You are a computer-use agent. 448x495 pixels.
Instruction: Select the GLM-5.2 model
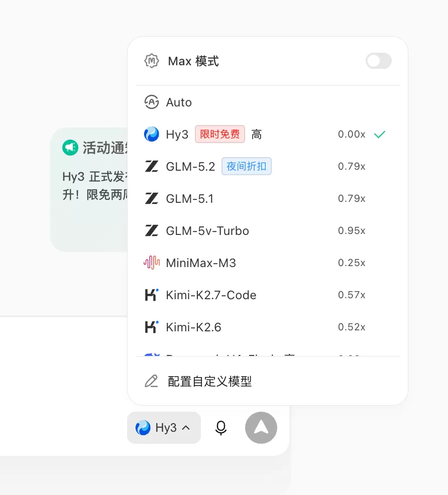(267, 166)
